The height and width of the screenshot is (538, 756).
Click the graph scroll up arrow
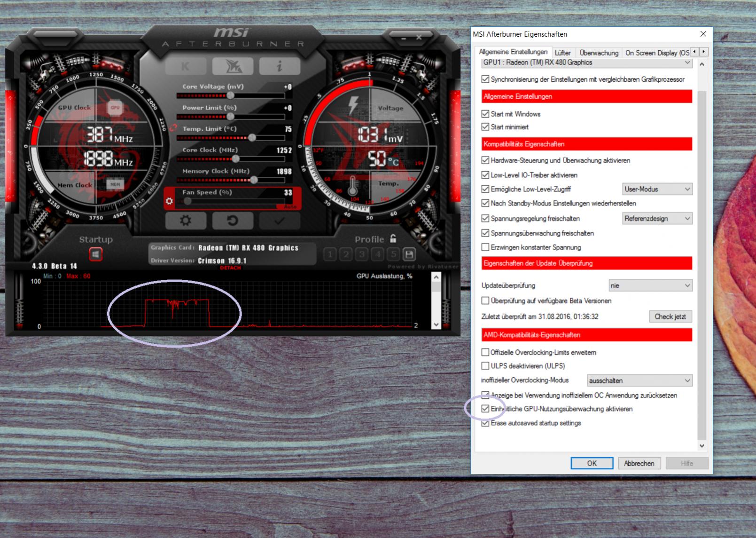click(436, 277)
